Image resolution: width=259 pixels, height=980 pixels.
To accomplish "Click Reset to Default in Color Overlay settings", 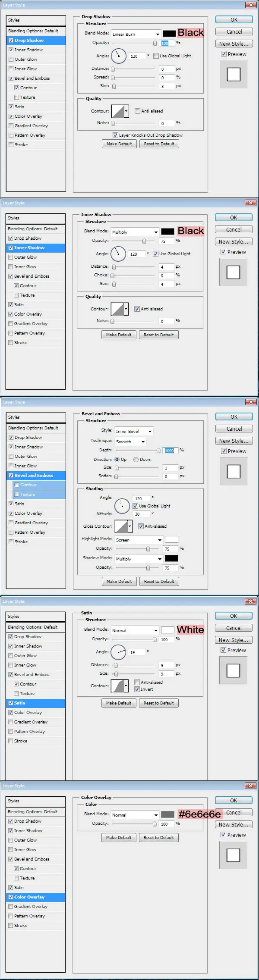I will (159, 837).
